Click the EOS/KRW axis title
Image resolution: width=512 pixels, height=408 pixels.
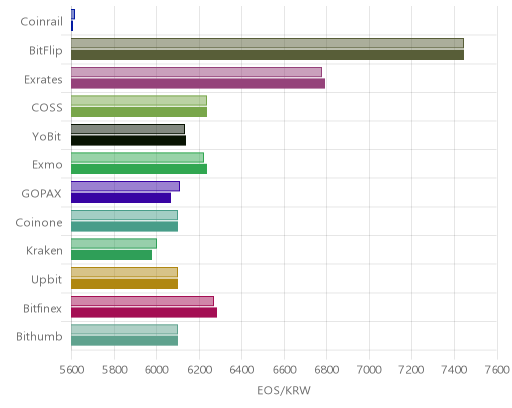point(284,390)
